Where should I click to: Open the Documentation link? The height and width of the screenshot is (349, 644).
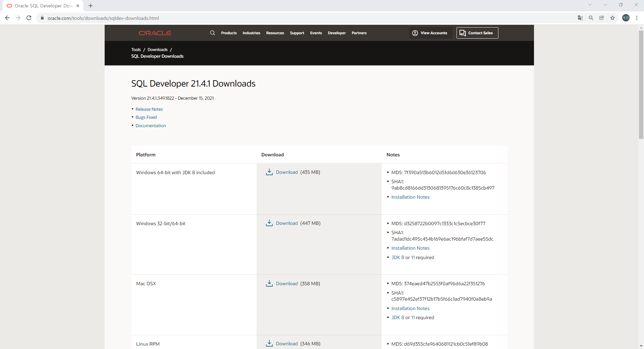[151, 126]
